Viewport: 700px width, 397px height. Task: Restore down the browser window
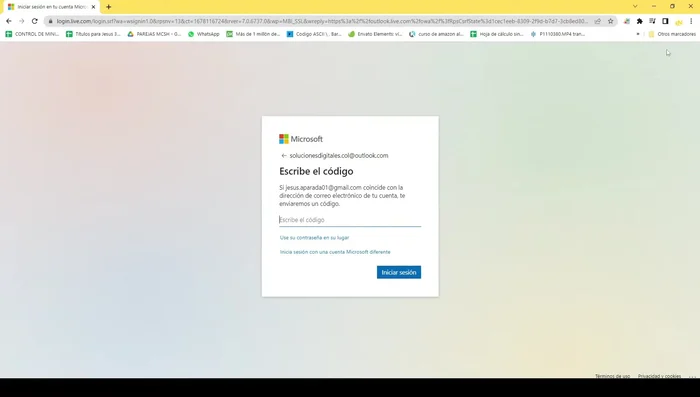(672, 6)
